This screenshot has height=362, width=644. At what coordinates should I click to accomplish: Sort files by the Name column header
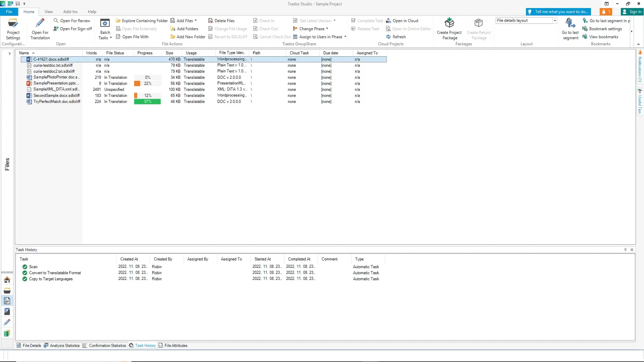(x=49, y=53)
